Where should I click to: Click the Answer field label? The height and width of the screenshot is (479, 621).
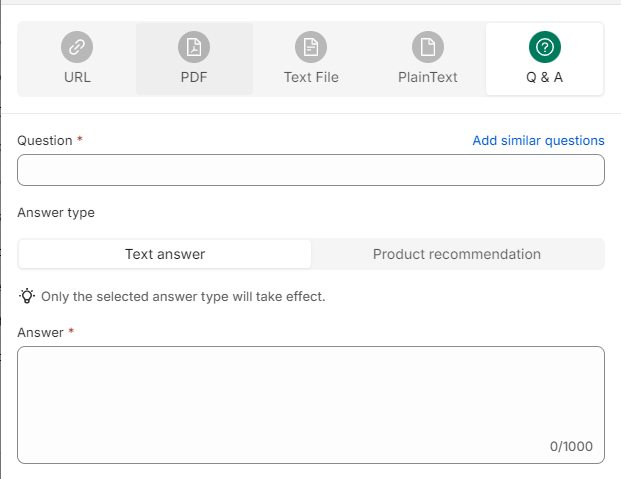point(40,332)
